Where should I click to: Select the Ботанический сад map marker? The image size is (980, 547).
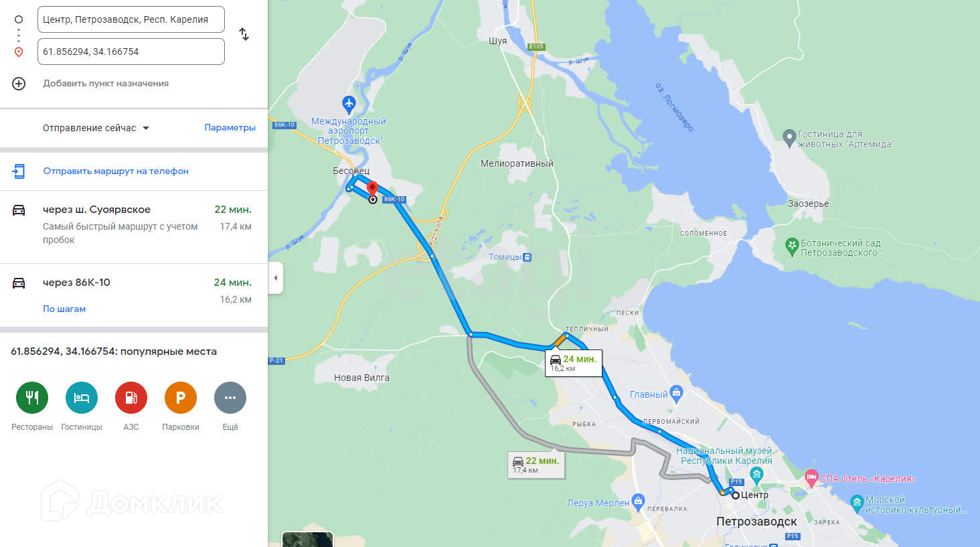click(792, 246)
